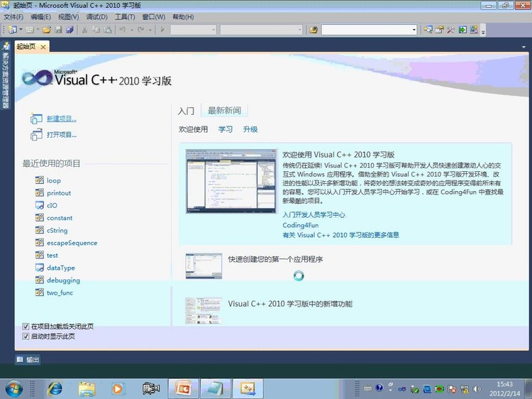Viewport: 532px width, 399px height.
Task: Click the Save All toolbar icon
Action: tap(70, 30)
